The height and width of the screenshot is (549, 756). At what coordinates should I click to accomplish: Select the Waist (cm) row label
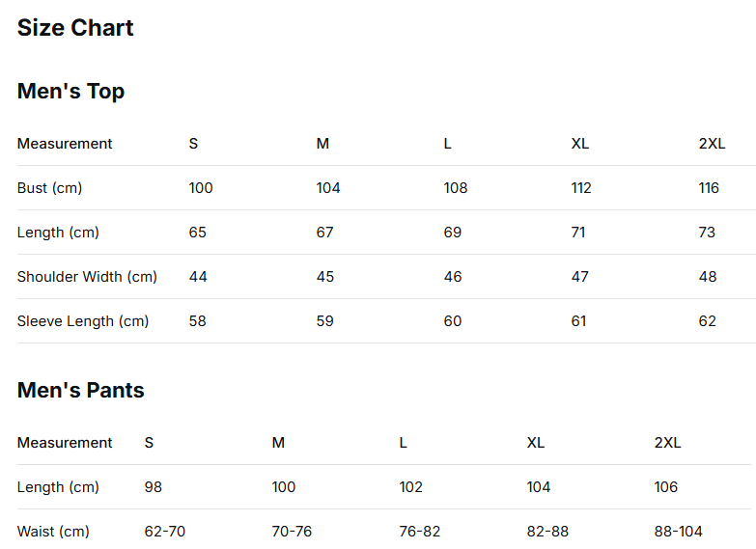pos(53,532)
